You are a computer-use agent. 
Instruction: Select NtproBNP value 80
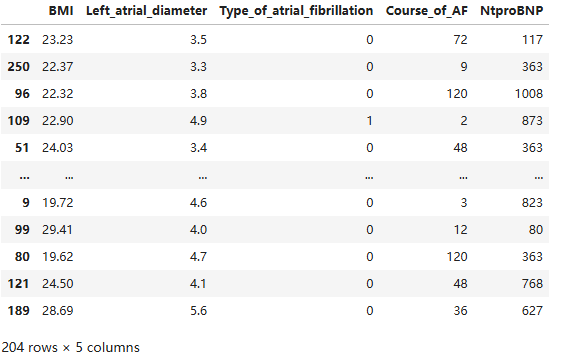click(x=536, y=230)
